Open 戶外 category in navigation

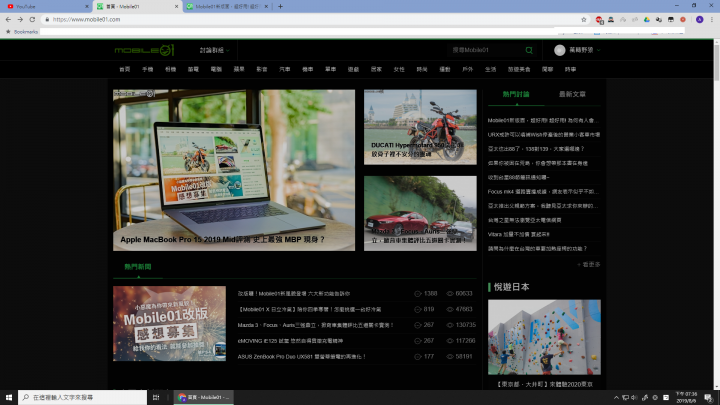(467, 69)
